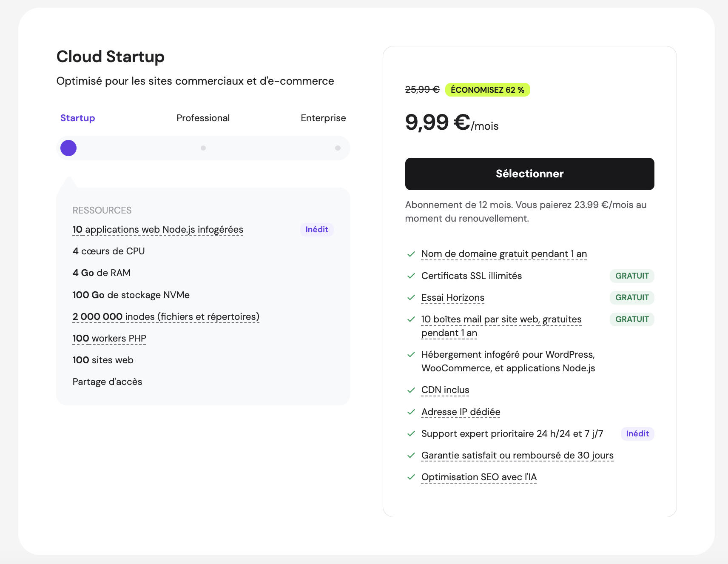The height and width of the screenshot is (564, 728).
Task: Click the checkmark icon beside Nom de domaine
Action: (411, 254)
